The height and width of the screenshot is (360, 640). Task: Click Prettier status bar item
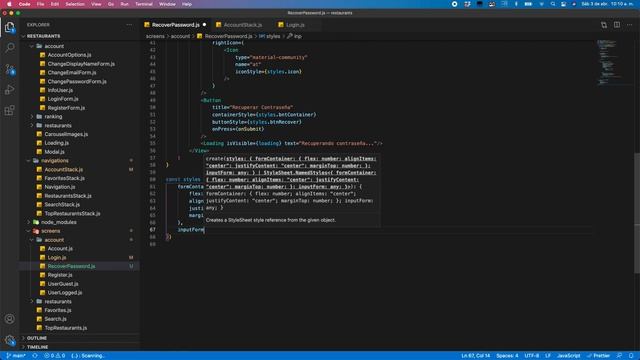click(598, 356)
